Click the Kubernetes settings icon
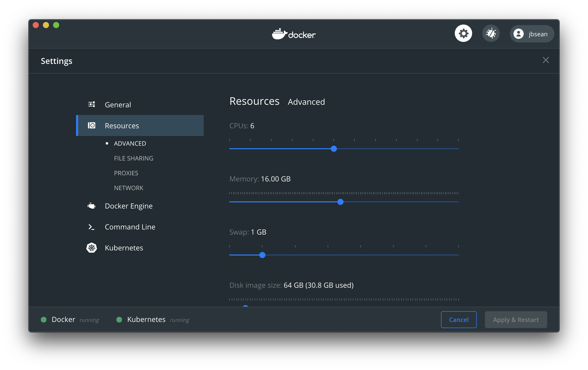 (92, 248)
